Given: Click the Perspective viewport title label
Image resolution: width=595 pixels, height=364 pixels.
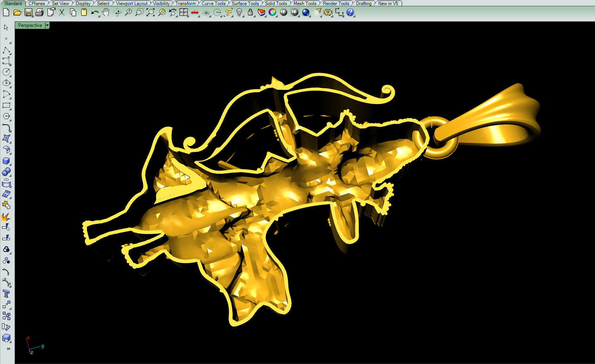Looking at the screenshot, I should (x=30, y=25).
